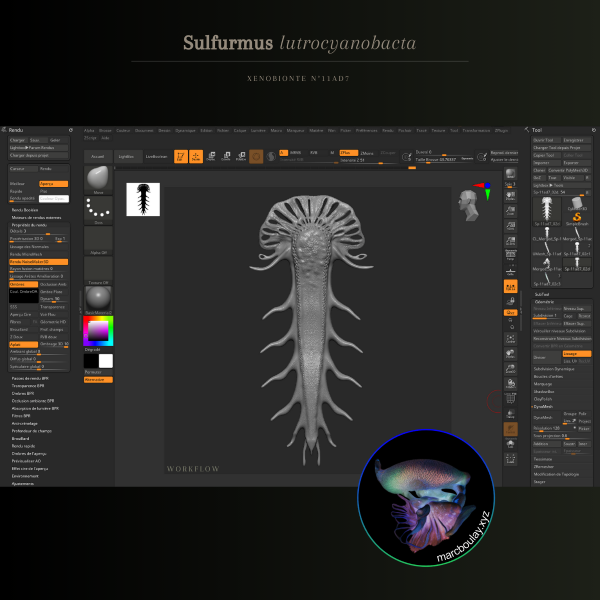The width and height of the screenshot is (600, 600).
Task: Click the BPR render icon on right shelf
Action: 510,174
